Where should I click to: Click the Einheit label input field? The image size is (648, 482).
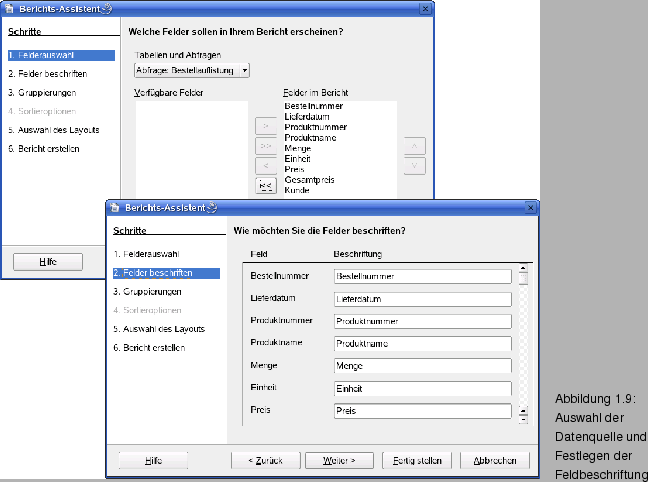pyautogui.click(x=423, y=389)
